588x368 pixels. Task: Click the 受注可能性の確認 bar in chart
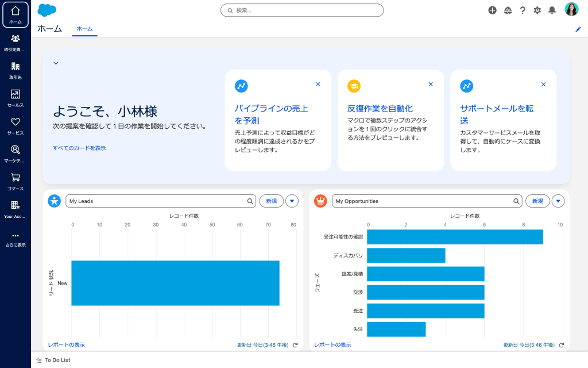(455, 237)
